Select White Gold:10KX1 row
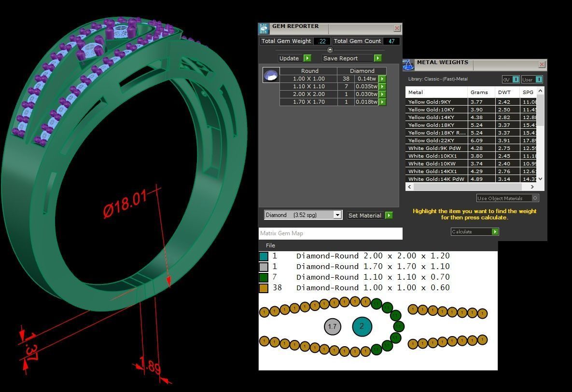The image size is (572, 392). click(x=471, y=156)
